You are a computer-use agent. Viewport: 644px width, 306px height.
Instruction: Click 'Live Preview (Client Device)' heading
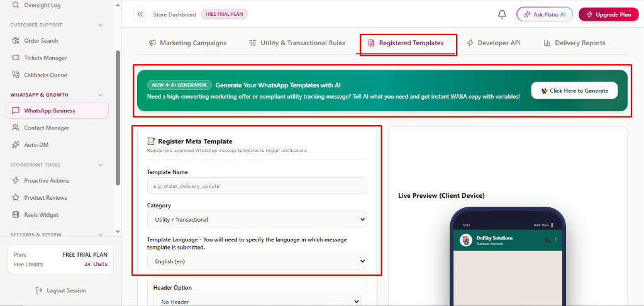point(441,195)
